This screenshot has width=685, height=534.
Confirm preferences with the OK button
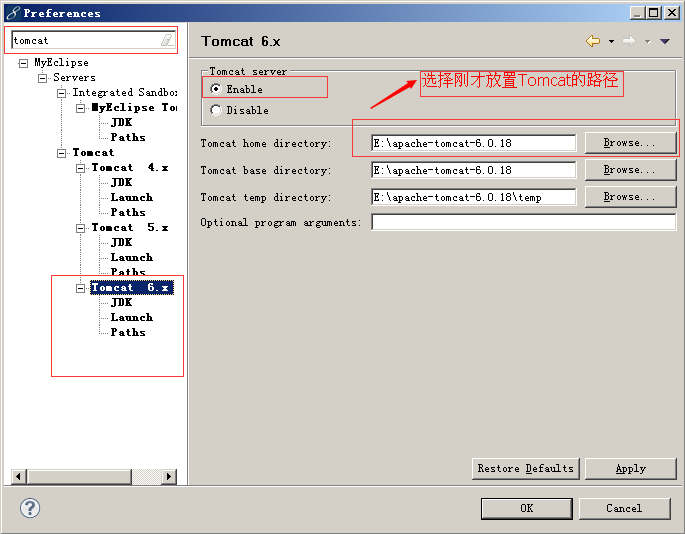tap(526, 508)
